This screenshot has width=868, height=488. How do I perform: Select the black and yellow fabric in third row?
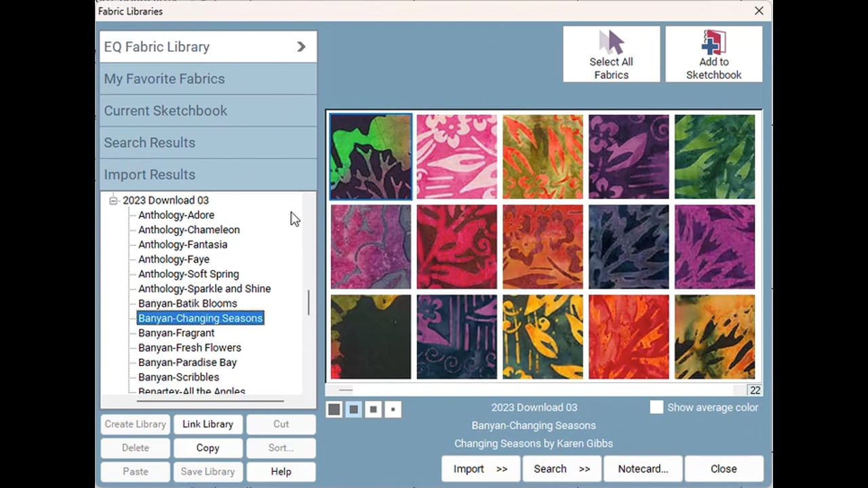click(x=371, y=337)
